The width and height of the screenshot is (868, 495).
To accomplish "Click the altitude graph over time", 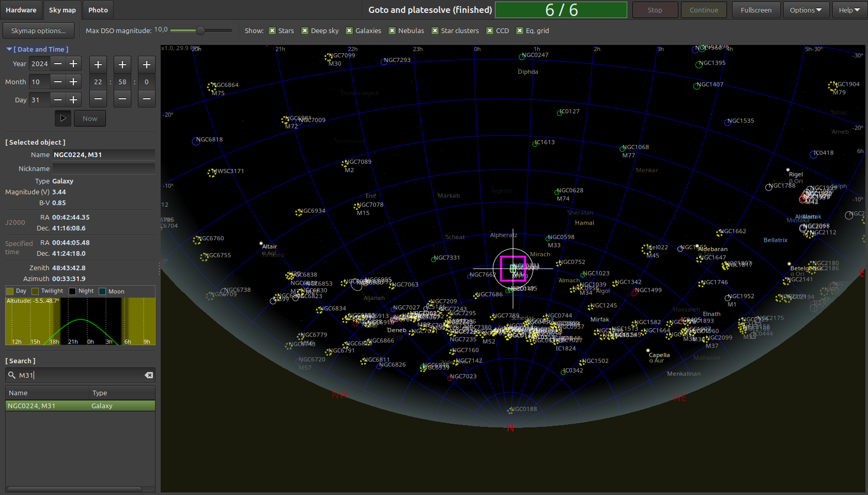I will pyautogui.click(x=80, y=321).
